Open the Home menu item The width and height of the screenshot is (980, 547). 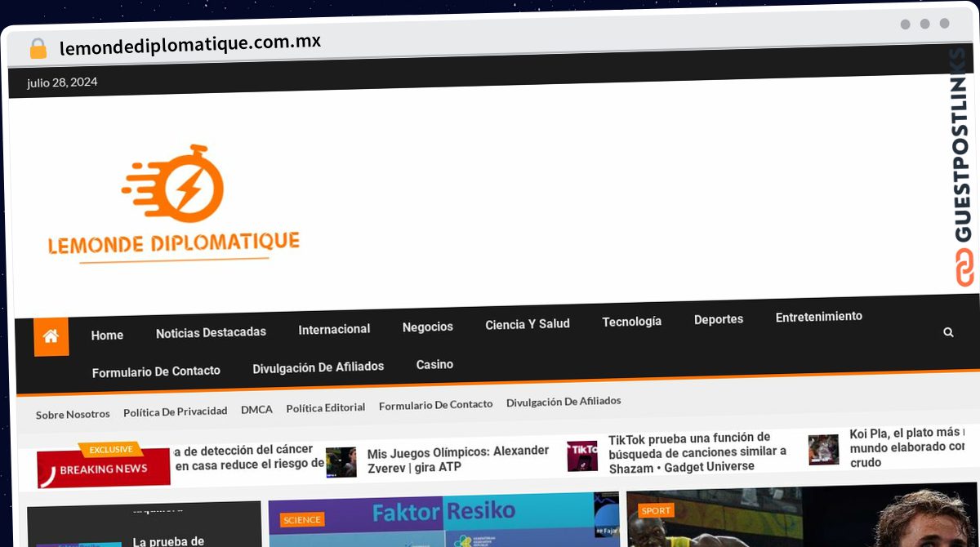107,335
